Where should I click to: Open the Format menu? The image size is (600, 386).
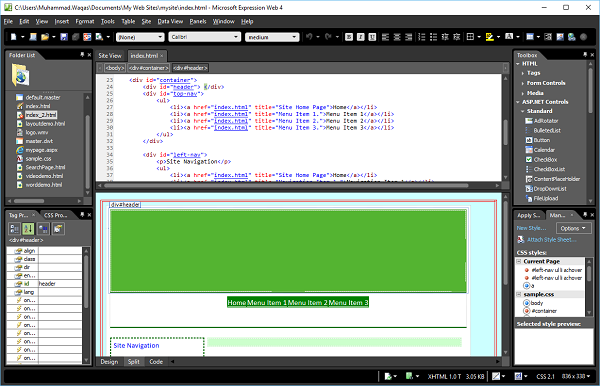(x=85, y=21)
